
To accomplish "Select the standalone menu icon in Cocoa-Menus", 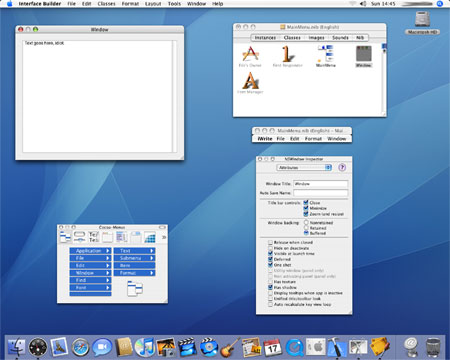I will [135, 288].
